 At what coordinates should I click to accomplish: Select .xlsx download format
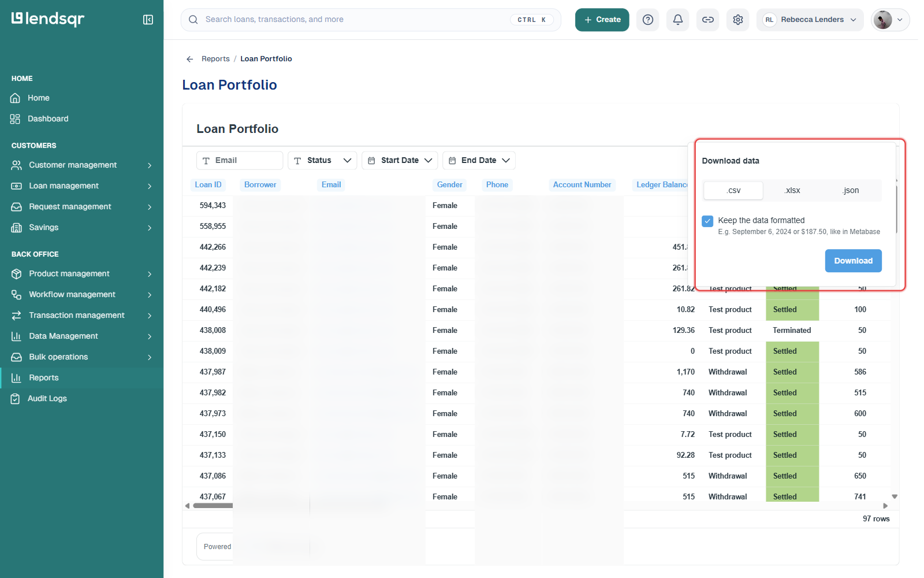(x=792, y=191)
